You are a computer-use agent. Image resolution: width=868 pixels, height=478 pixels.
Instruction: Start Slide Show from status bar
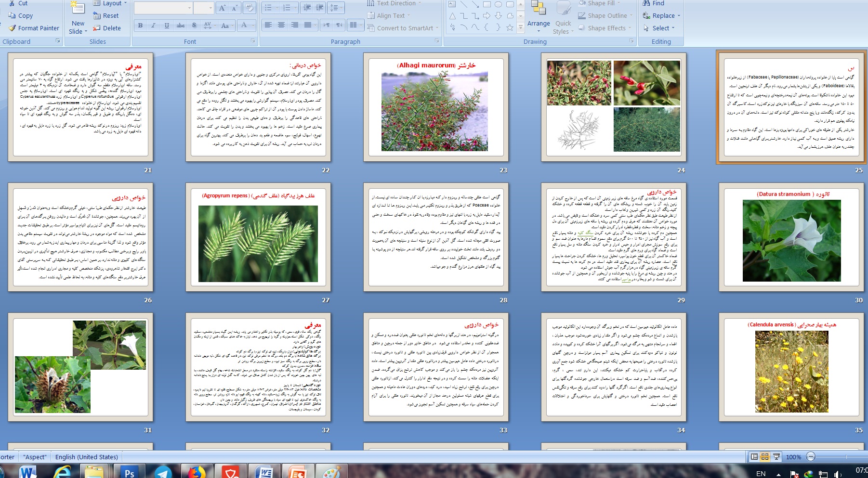coord(776,457)
